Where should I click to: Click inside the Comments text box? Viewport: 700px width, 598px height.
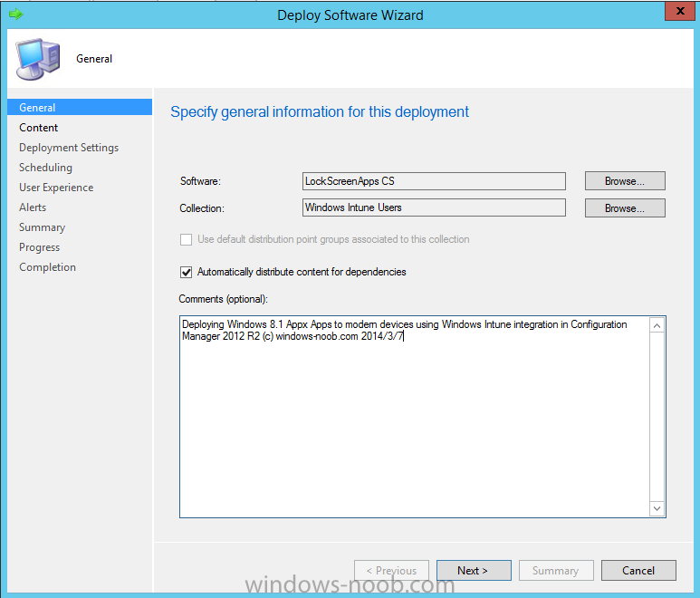pyautogui.click(x=415, y=417)
